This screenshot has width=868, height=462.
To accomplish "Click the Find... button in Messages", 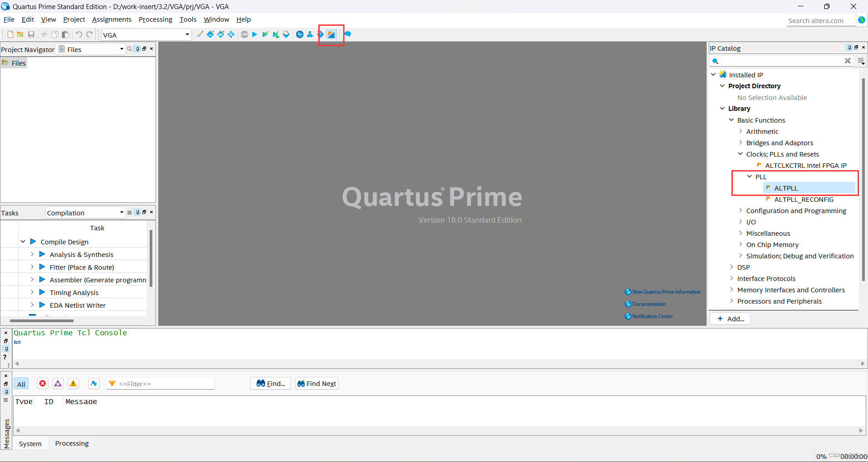I will coord(270,384).
